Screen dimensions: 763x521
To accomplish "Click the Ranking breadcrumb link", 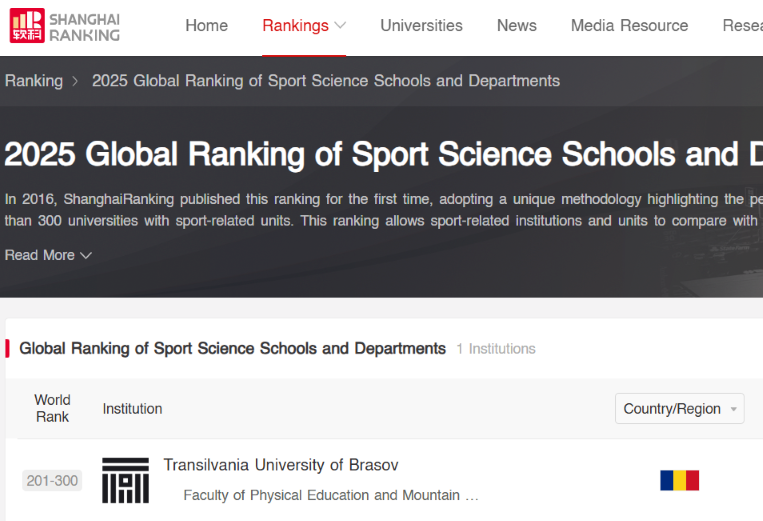I will point(34,81).
